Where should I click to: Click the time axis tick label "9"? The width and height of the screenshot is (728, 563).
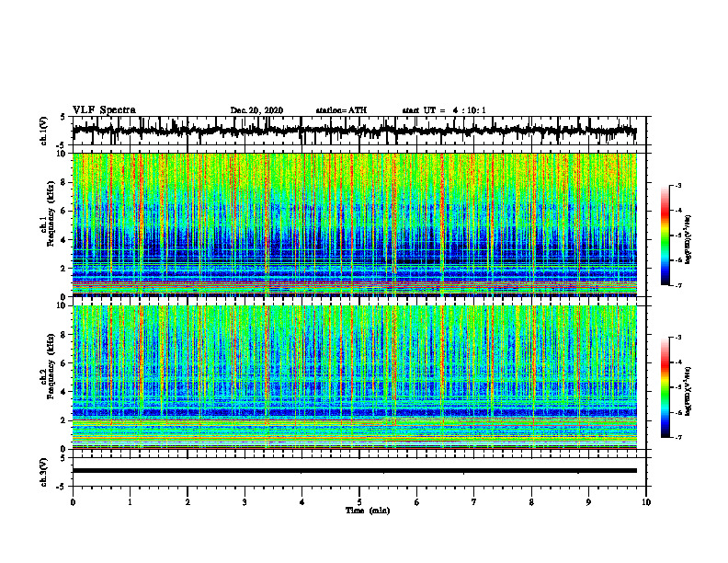[588, 502]
